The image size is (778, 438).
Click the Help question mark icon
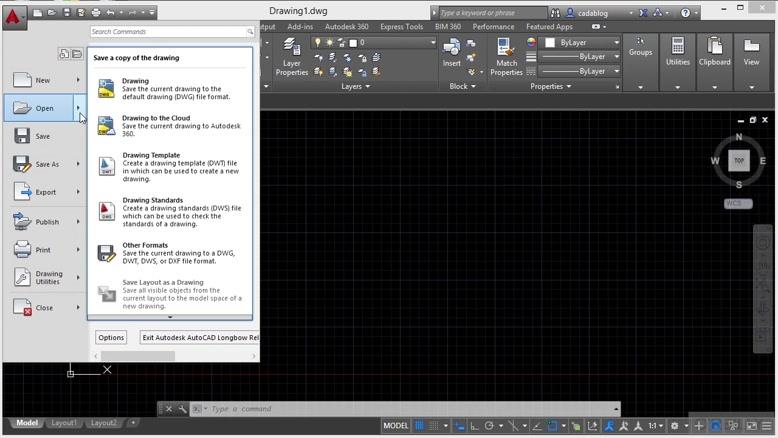tap(685, 13)
